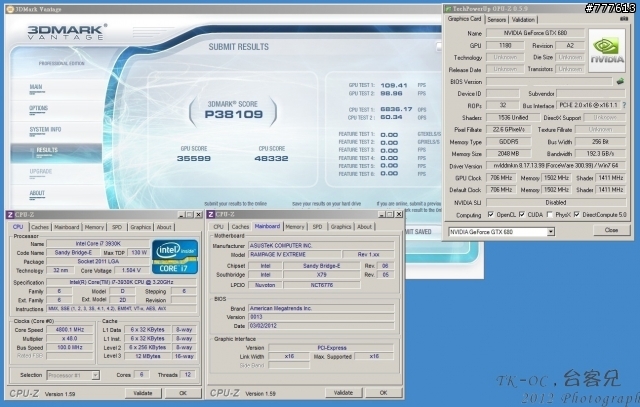Open Memory tab in motherboard CPU-Z window
The width and height of the screenshot is (640, 407).
tap(295, 227)
